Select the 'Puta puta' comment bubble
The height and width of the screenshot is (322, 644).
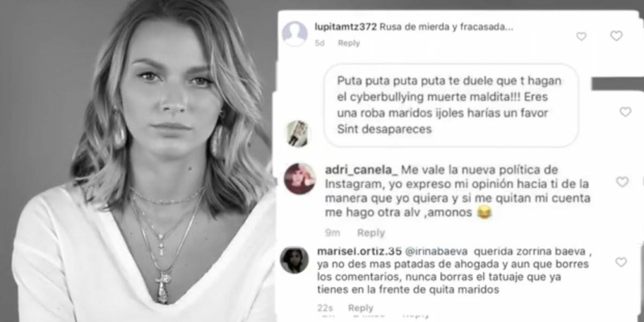click(x=451, y=105)
